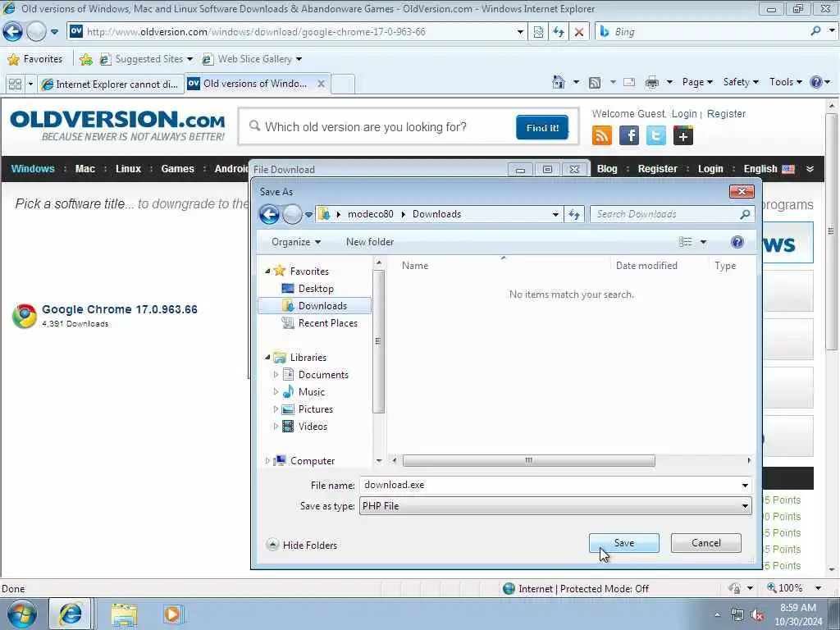Open the Save as type combo box

click(555, 505)
